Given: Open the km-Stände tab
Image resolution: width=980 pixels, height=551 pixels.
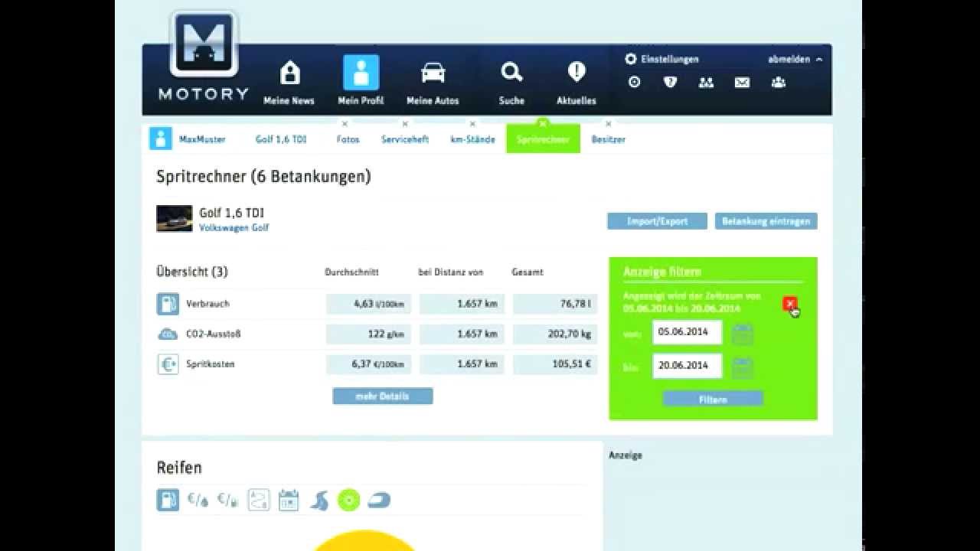Looking at the screenshot, I should point(472,139).
